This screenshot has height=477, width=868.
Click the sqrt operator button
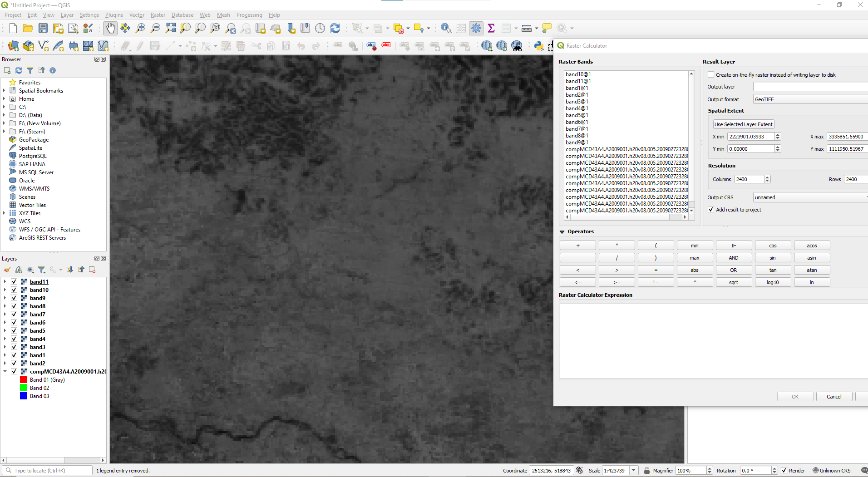tap(734, 282)
